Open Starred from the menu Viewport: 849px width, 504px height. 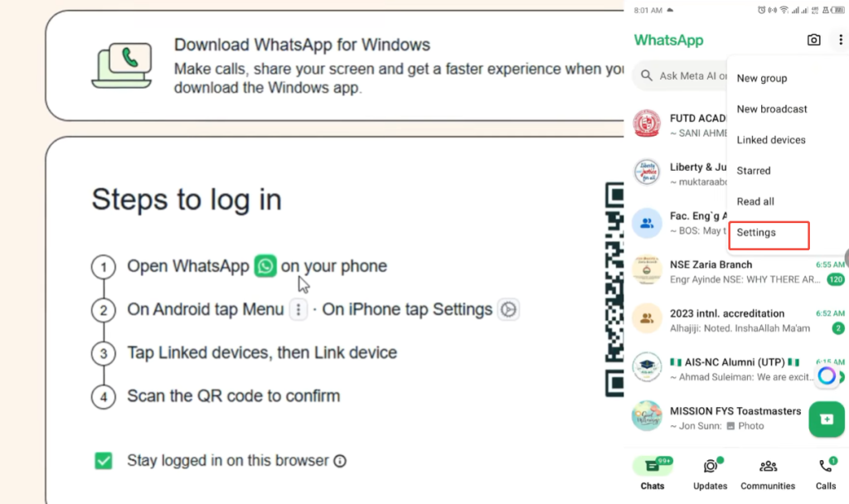(753, 171)
